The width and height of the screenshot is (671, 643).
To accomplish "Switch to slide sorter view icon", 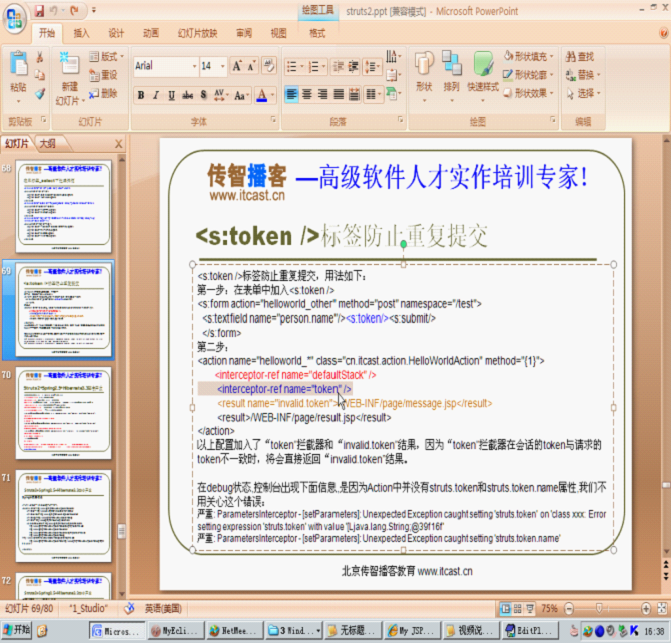I will coord(517,608).
